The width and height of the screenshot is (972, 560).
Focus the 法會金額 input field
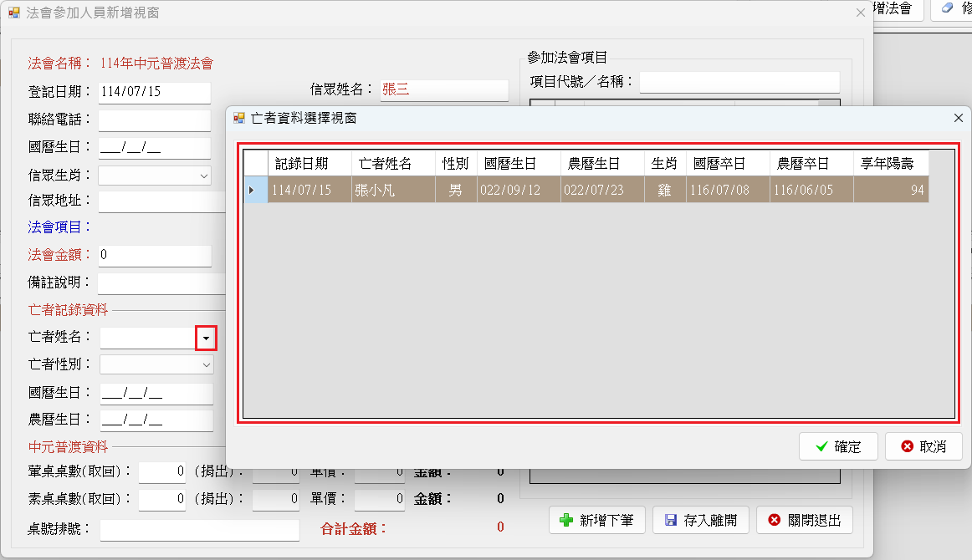click(155, 255)
